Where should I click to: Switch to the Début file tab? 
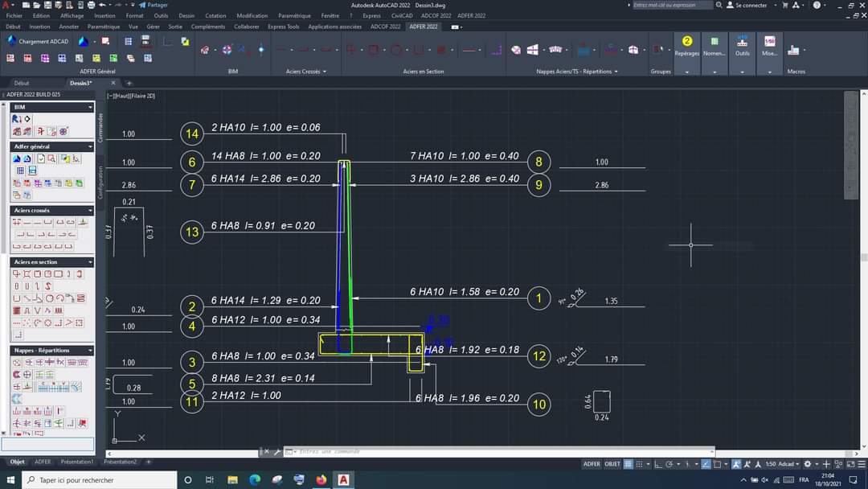(x=23, y=83)
